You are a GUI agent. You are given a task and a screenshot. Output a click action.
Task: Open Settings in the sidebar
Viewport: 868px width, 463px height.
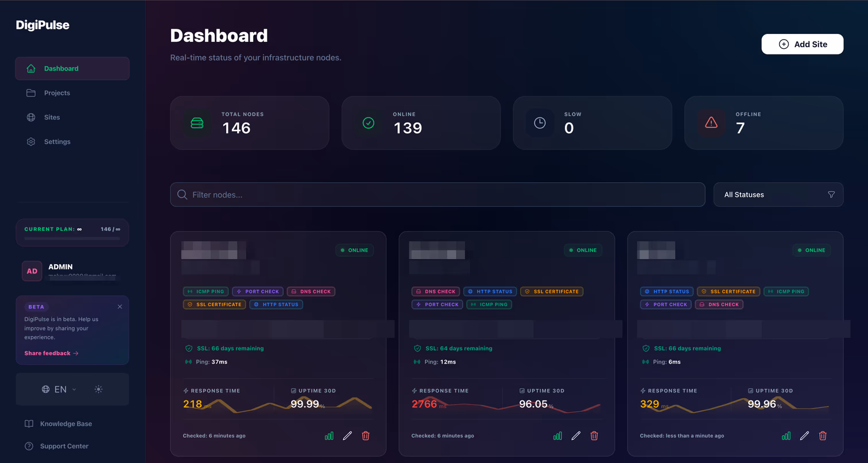[72, 142]
